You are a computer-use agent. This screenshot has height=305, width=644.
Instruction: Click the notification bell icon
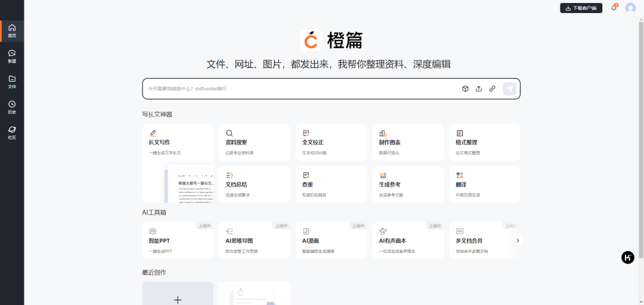click(614, 8)
